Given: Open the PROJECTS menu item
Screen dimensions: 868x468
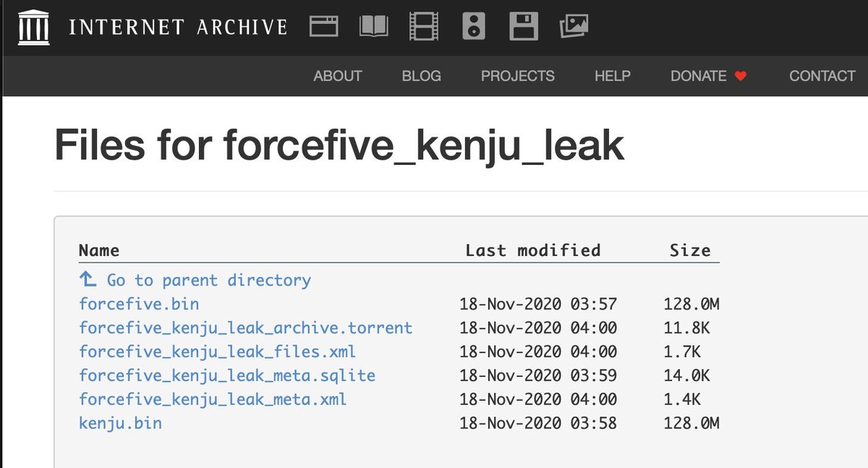Looking at the screenshot, I should click(x=518, y=76).
